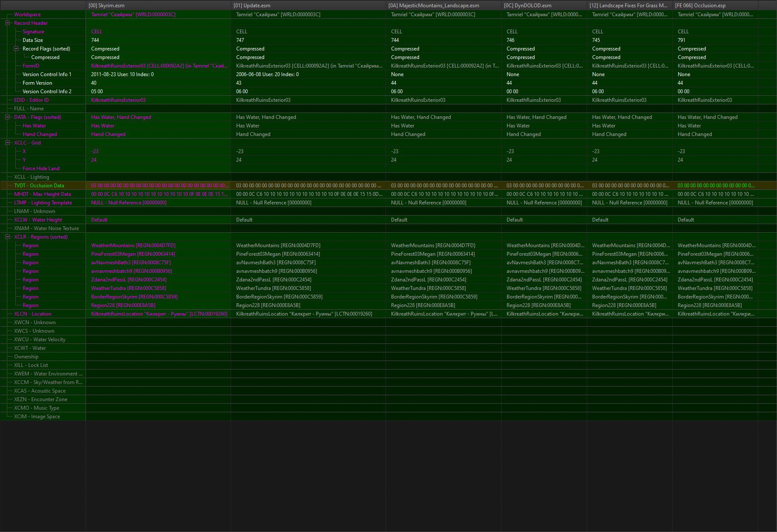Select the Form Version row label
Image resolution: width=777 pixels, height=532 pixels.
pyautogui.click(x=37, y=83)
